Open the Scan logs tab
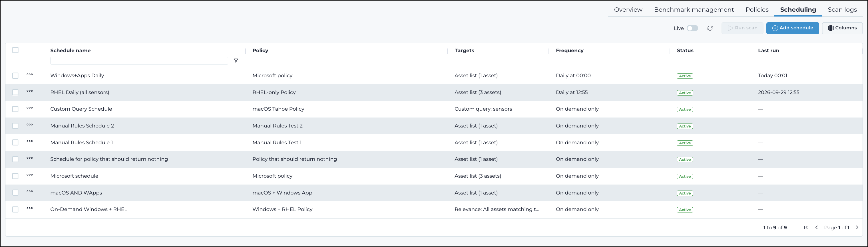 842,9
